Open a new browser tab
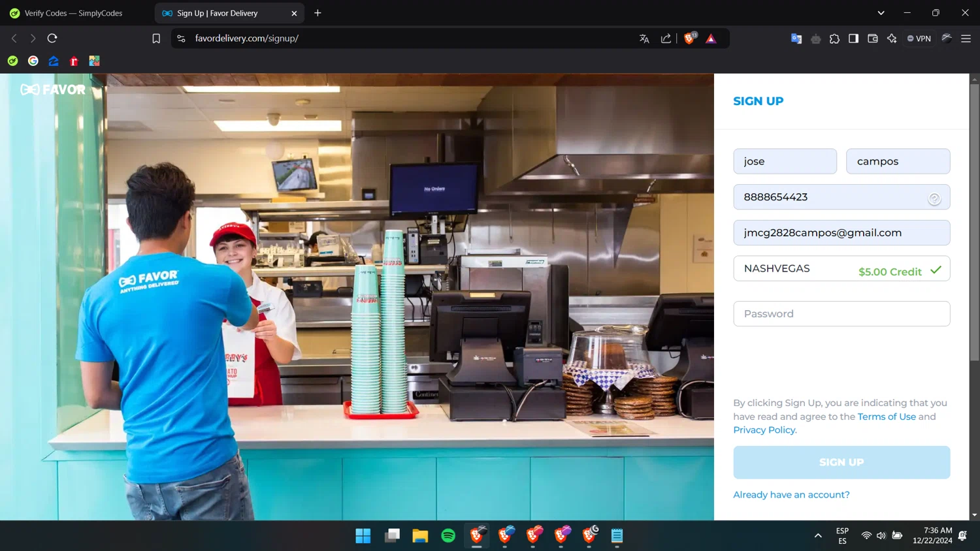Image resolution: width=980 pixels, height=551 pixels. tap(318, 13)
